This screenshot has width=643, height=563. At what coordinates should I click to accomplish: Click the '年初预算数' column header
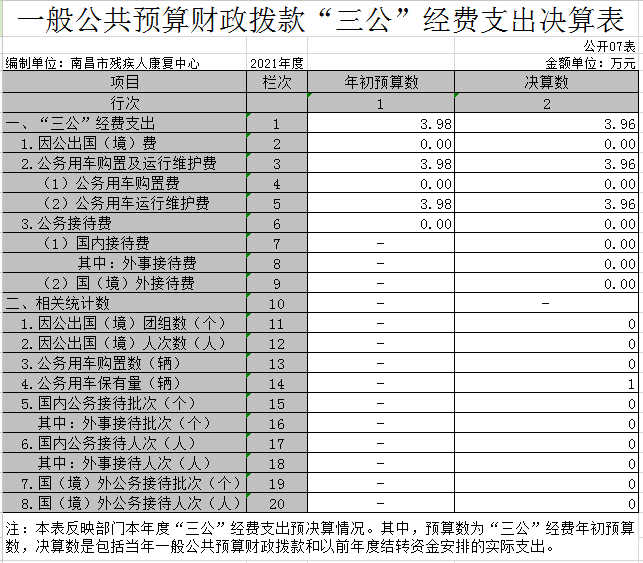(x=381, y=83)
